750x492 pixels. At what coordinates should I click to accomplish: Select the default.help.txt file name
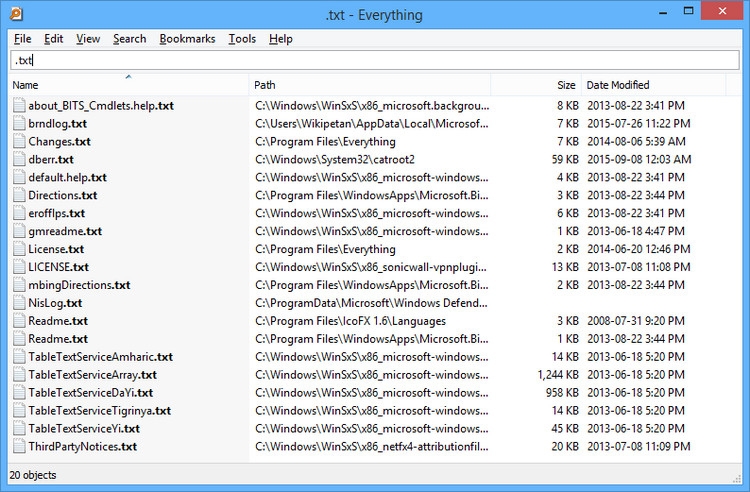click(x=67, y=177)
